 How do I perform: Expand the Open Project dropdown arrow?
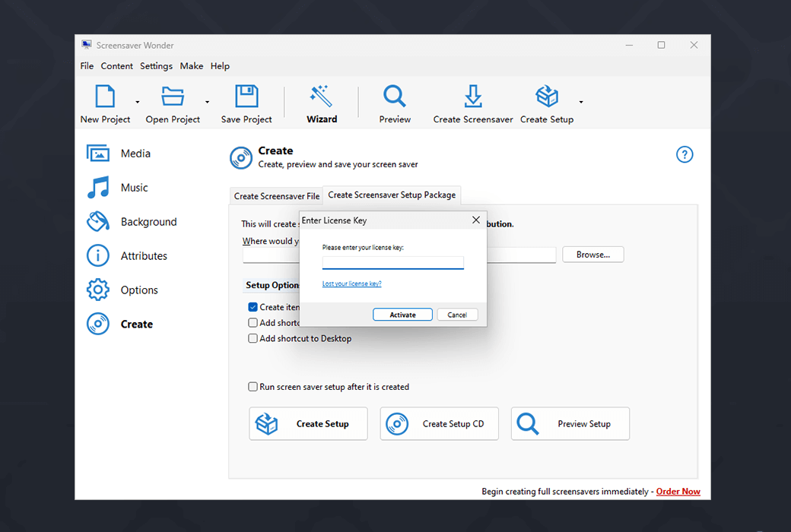(x=207, y=103)
